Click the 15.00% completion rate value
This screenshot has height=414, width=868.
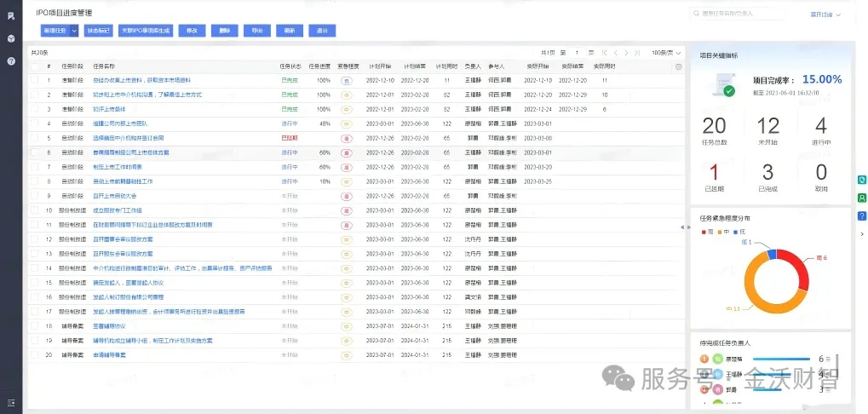822,80
